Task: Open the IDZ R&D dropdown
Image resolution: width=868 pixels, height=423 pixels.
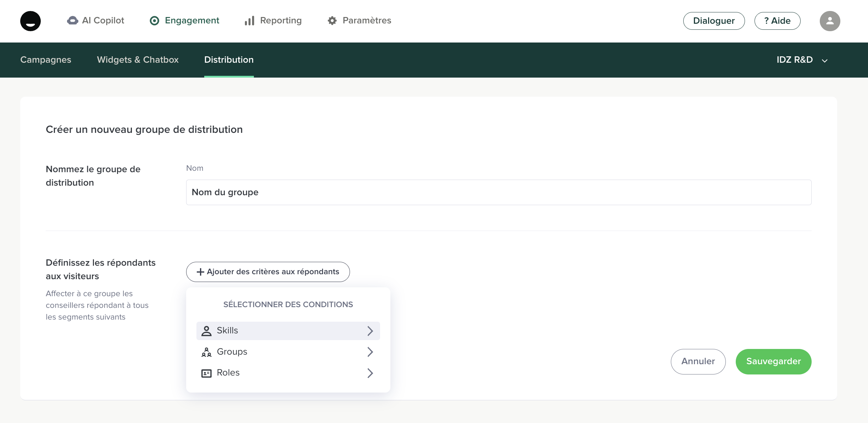Action: [x=802, y=60]
